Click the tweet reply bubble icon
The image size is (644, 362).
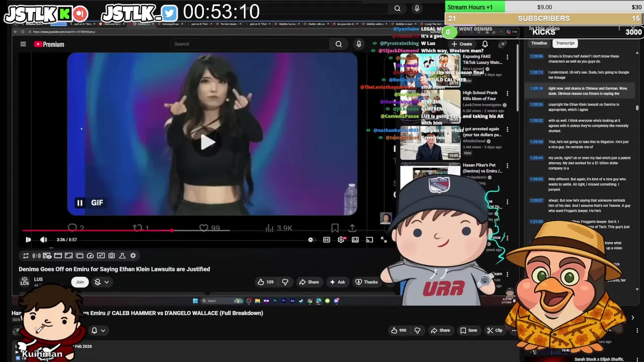click(72, 228)
